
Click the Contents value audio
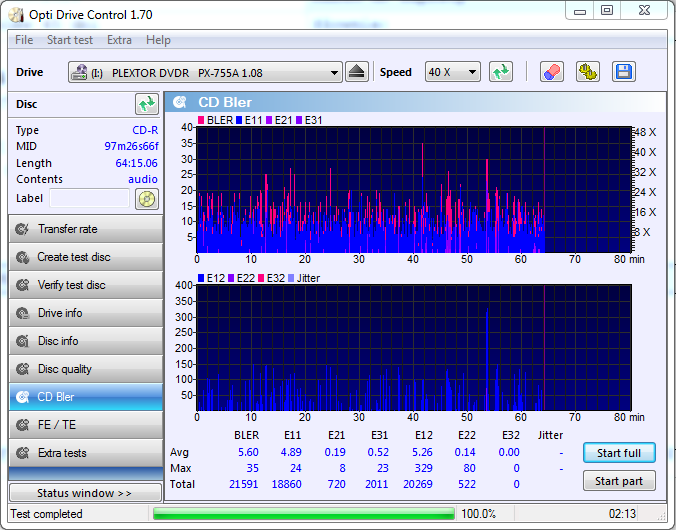coord(143,179)
